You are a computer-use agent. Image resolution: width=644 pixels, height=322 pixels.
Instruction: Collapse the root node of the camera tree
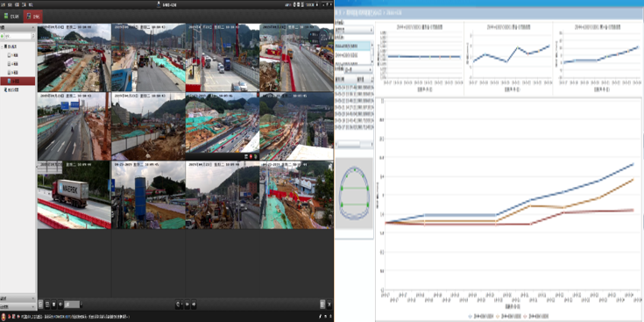(2, 47)
